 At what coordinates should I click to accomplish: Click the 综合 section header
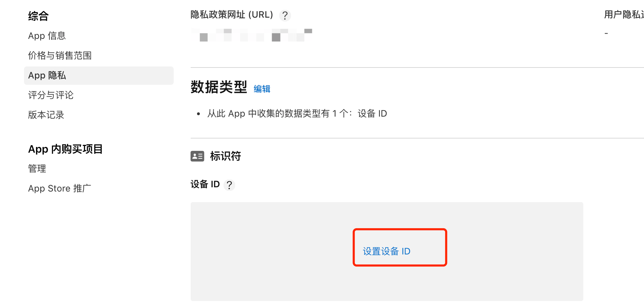coord(38,16)
